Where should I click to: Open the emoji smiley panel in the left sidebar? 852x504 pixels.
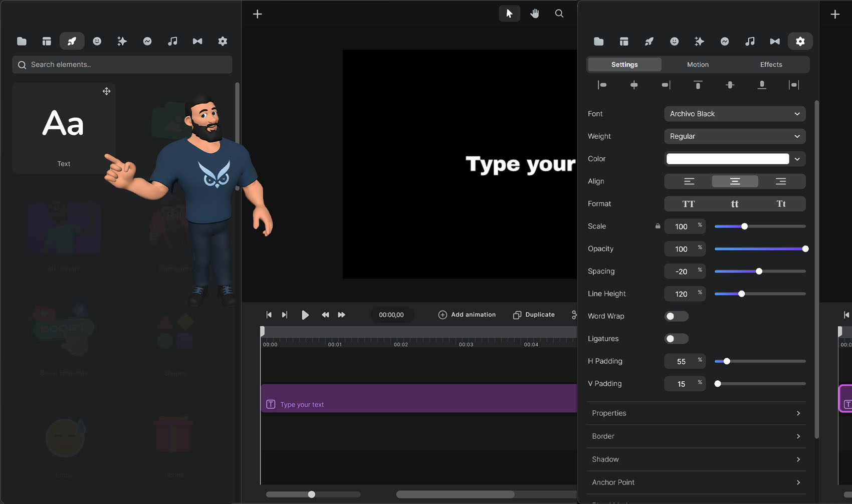(97, 41)
